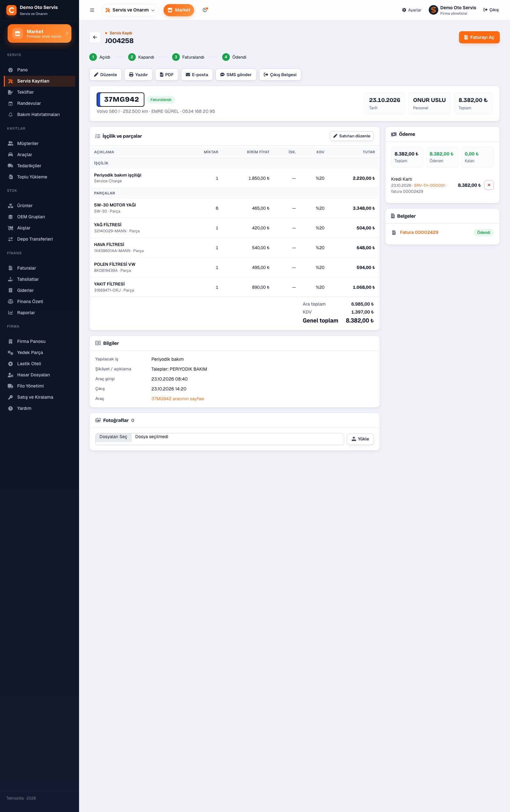The height and width of the screenshot is (812, 510).
Task: Click the SMS gönder button
Action: coord(236,75)
